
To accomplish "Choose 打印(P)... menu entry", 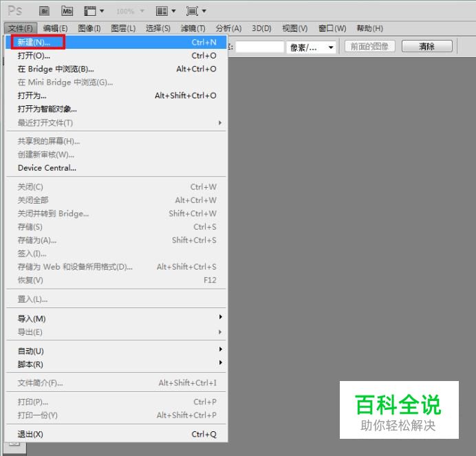I will [x=116, y=402].
